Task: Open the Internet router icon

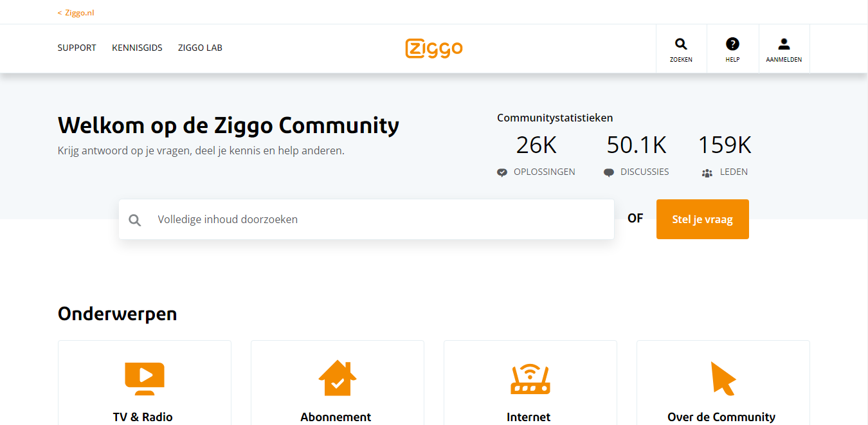Action: (x=530, y=379)
